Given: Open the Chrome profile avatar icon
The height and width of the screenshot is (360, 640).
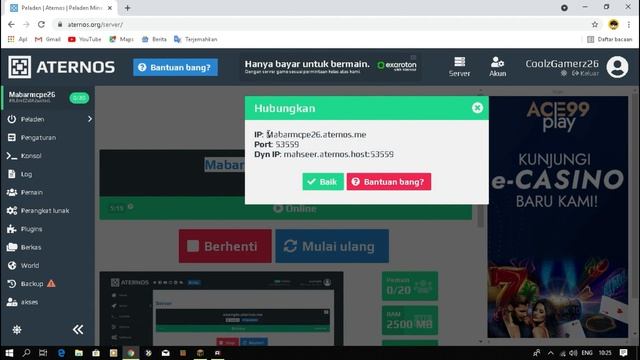Looking at the screenshot, I should pos(613,24).
